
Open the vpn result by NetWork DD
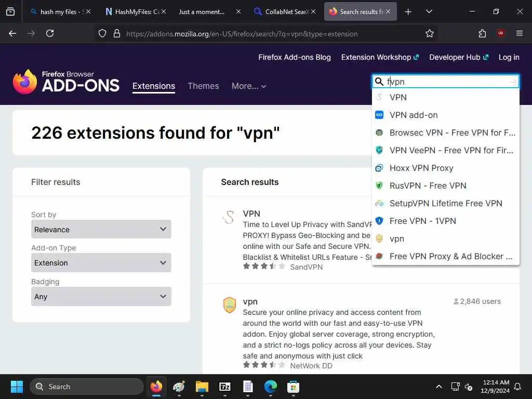pyautogui.click(x=250, y=302)
